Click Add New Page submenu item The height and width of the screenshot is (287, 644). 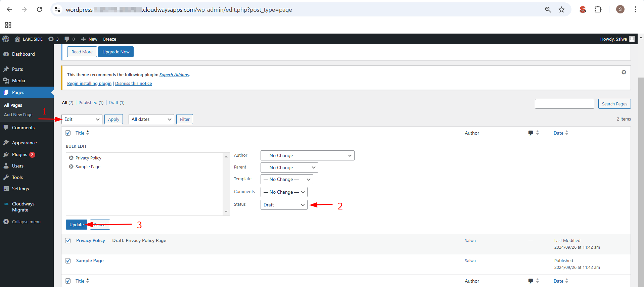[x=18, y=114]
